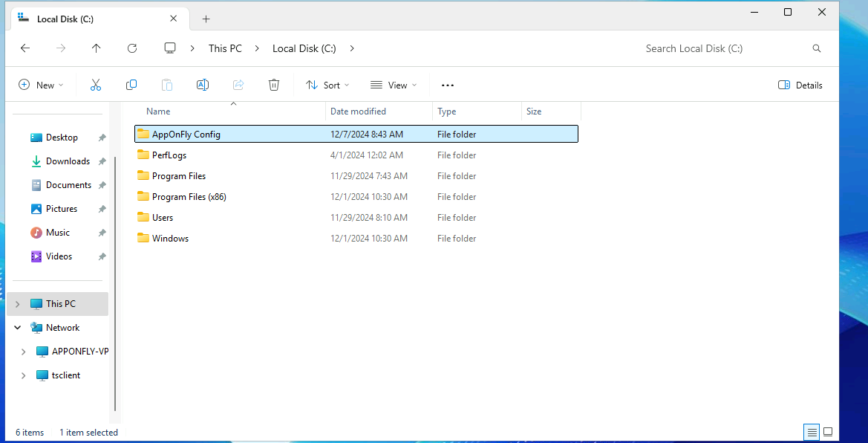868x443 pixels.
Task: Open the See more ellipsis menu
Action: [447, 85]
